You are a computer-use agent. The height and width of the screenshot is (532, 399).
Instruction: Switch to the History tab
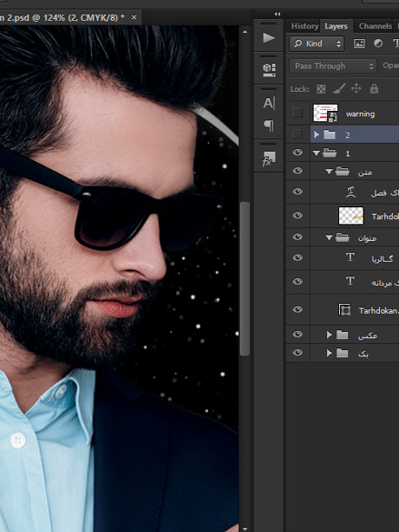pyautogui.click(x=304, y=26)
